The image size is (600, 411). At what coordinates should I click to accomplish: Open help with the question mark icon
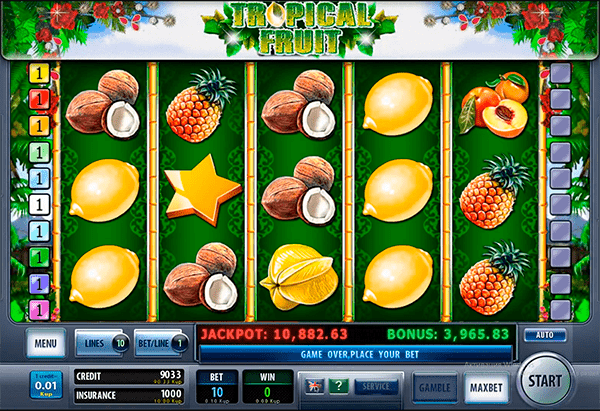click(x=339, y=386)
